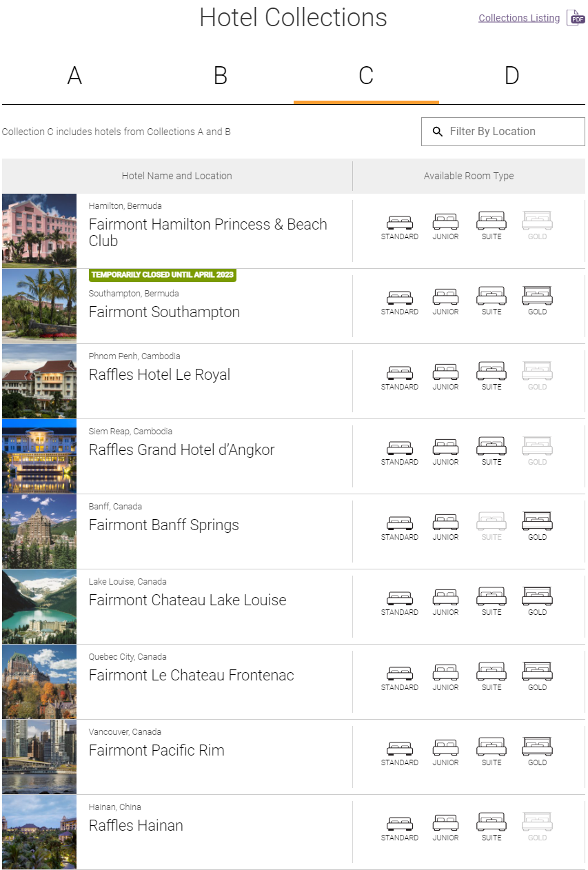Select Standard room icon for Raffles Hainan

[x=399, y=822]
